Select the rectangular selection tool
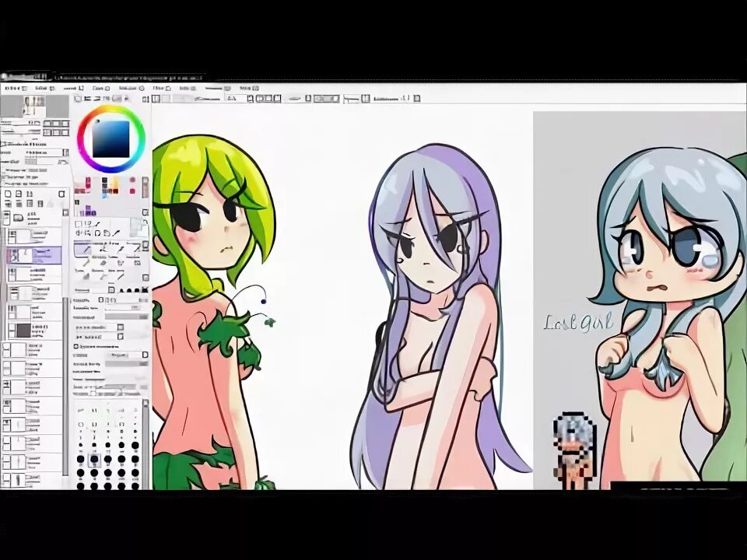The image size is (747, 560). coord(79,224)
